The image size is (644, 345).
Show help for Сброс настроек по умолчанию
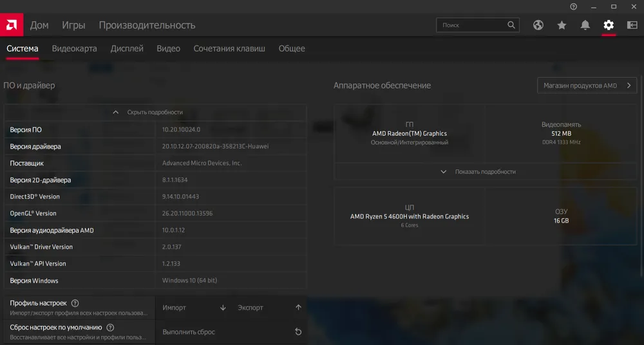click(x=110, y=328)
